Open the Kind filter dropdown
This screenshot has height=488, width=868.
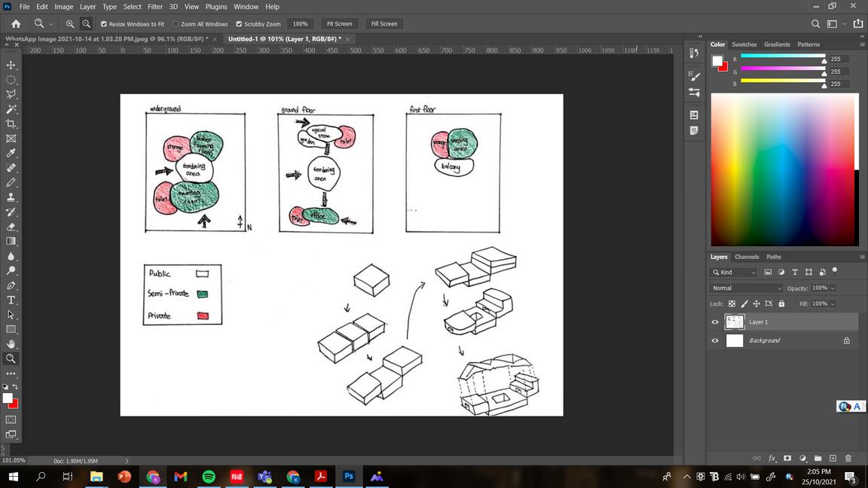[x=733, y=272]
